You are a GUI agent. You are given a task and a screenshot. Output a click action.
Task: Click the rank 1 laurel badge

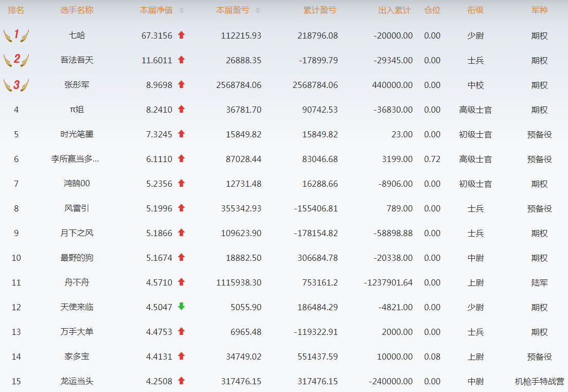[x=16, y=35]
